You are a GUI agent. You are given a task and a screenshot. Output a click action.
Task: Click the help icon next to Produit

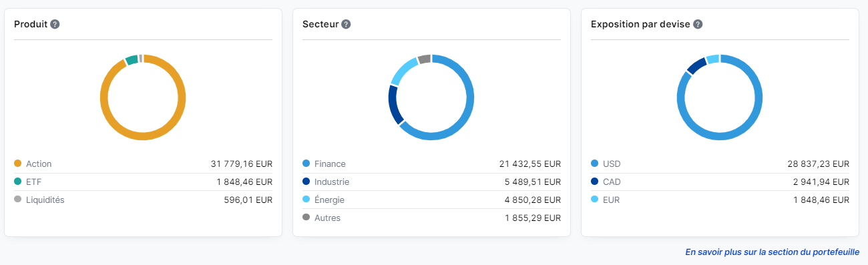pos(55,24)
